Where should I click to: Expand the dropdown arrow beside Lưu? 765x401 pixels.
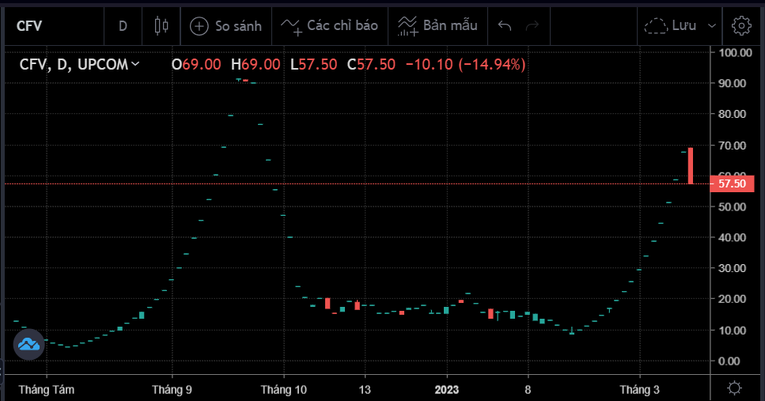coord(712,25)
